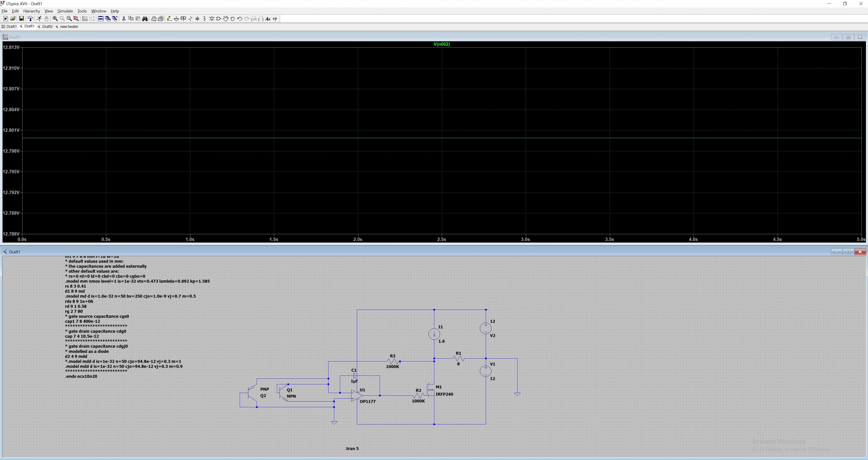Close the Draft1 schematic window
Screen dimensions: 868x460
[x=860, y=252]
